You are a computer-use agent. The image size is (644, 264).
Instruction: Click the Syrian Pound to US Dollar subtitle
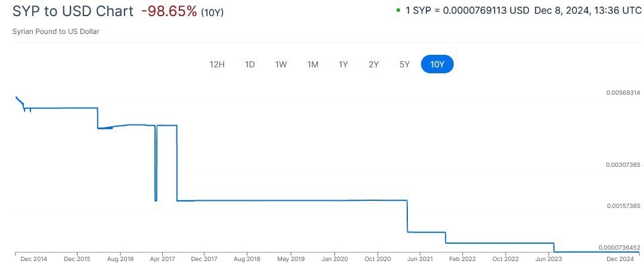[55, 31]
